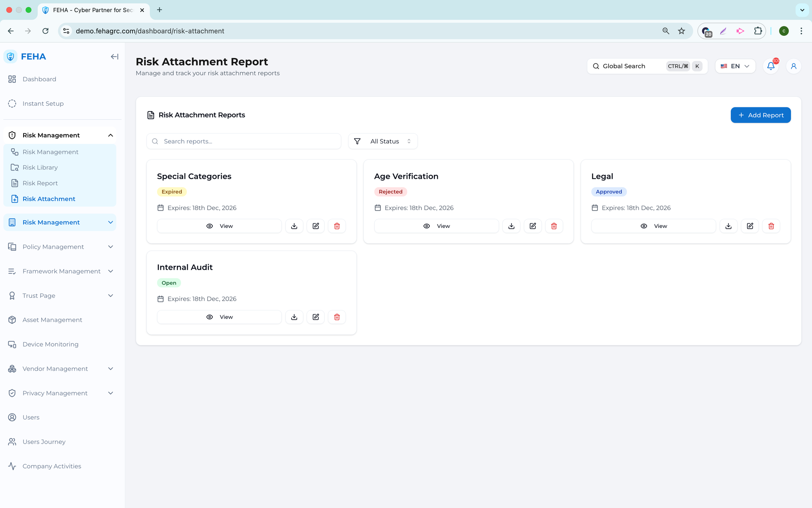Click the Add Report button
The image size is (812, 508).
coord(760,115)
